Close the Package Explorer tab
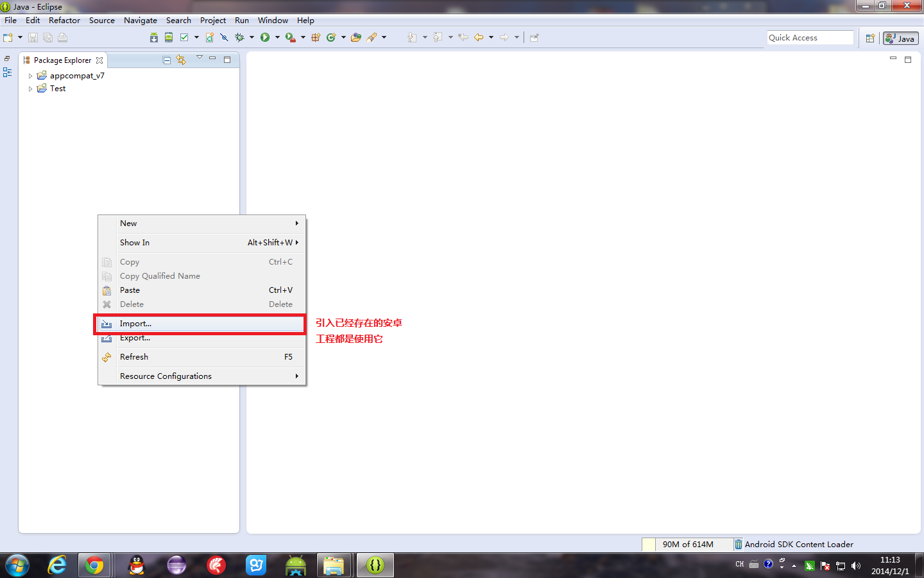Viewport: 924px width, 578px height. pos(99,60)
